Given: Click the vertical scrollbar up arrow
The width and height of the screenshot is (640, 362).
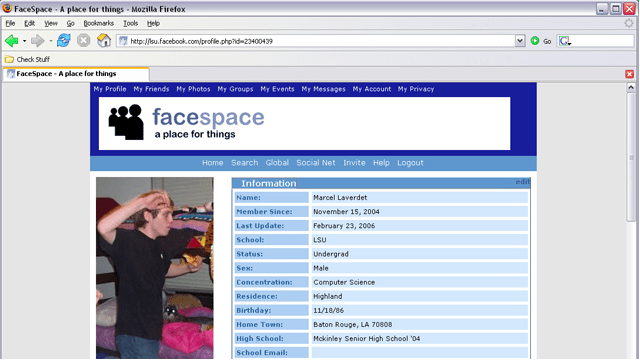Looking at the screenshot, I should pos(631,87).
